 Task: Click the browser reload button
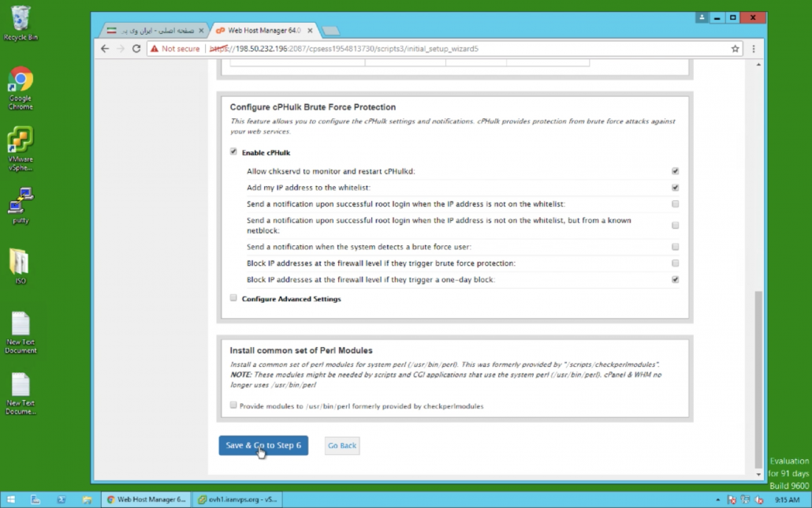coord(136,49)
